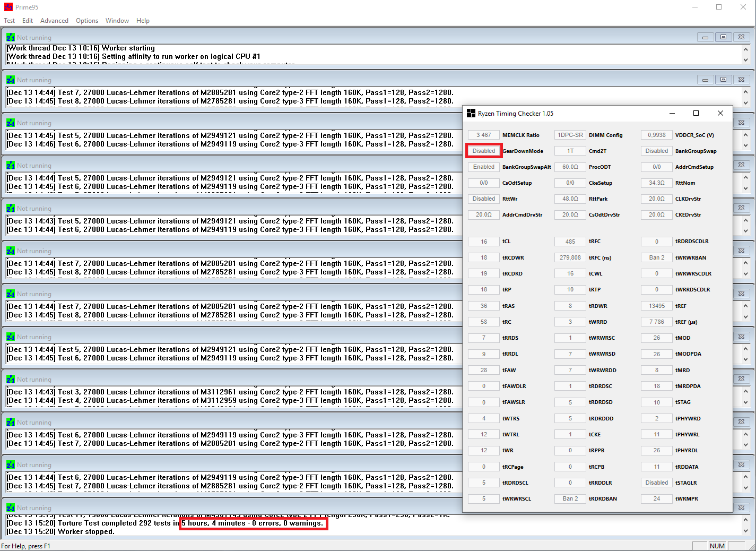The image size is (756, 551).
Task: Click the tRDRDBAN value 'Ban 2'
Action: click(x=570, y=498)
